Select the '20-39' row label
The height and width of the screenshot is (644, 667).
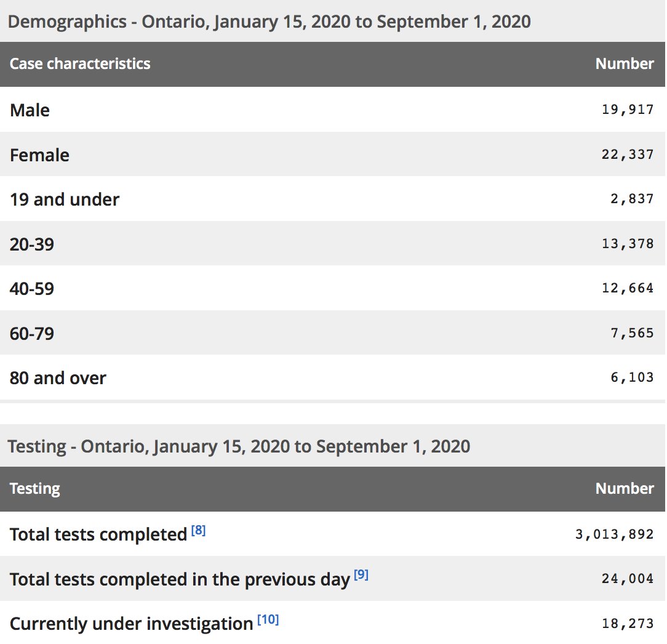click(x=32, y=244)
